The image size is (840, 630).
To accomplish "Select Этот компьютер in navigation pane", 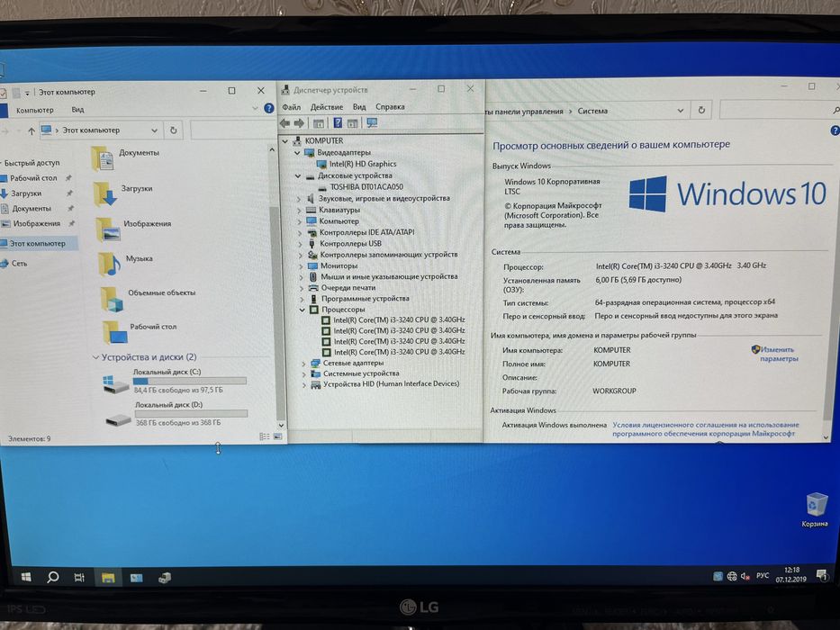I will coord(38,243).
